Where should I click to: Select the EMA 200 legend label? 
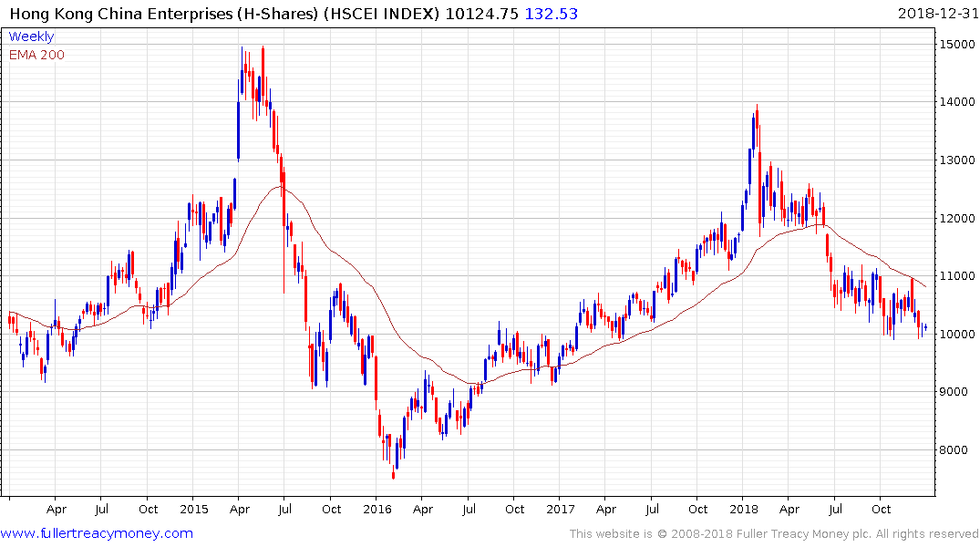pos(36,55)
